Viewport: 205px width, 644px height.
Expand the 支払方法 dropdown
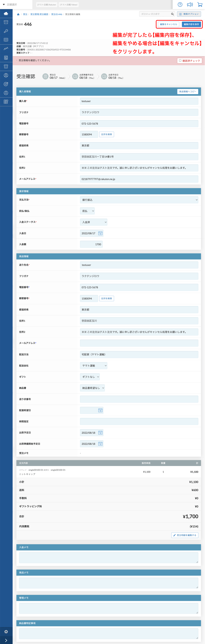pyautogui.click(x=139, y=200)
